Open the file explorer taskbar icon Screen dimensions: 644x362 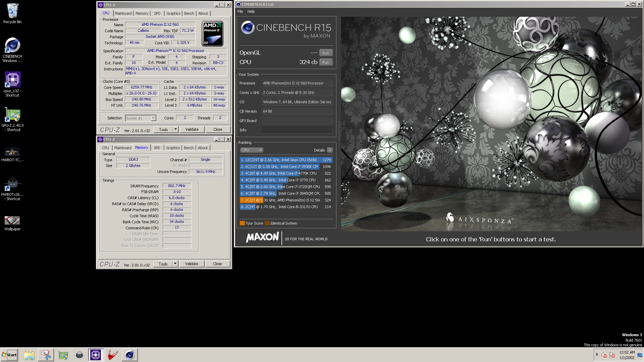pyautogui.click(x=29, y=355)
